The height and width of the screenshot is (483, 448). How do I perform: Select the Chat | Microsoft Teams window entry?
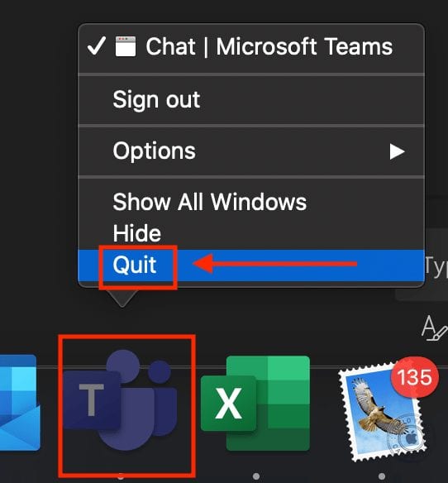(x=251, y=46)
